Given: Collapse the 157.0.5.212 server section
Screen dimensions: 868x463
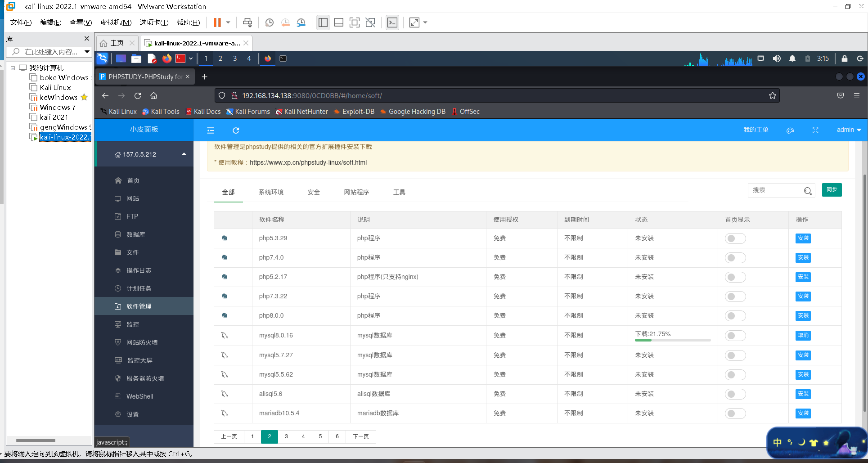Looking at the screenshot, I should pyautogui.click(x=184, y=154).
